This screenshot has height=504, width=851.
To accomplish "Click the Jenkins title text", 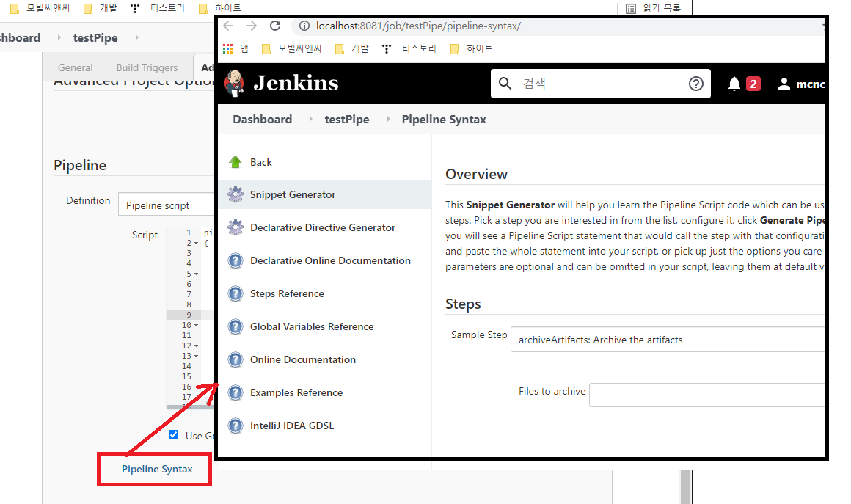I will [x=296, y=83].
